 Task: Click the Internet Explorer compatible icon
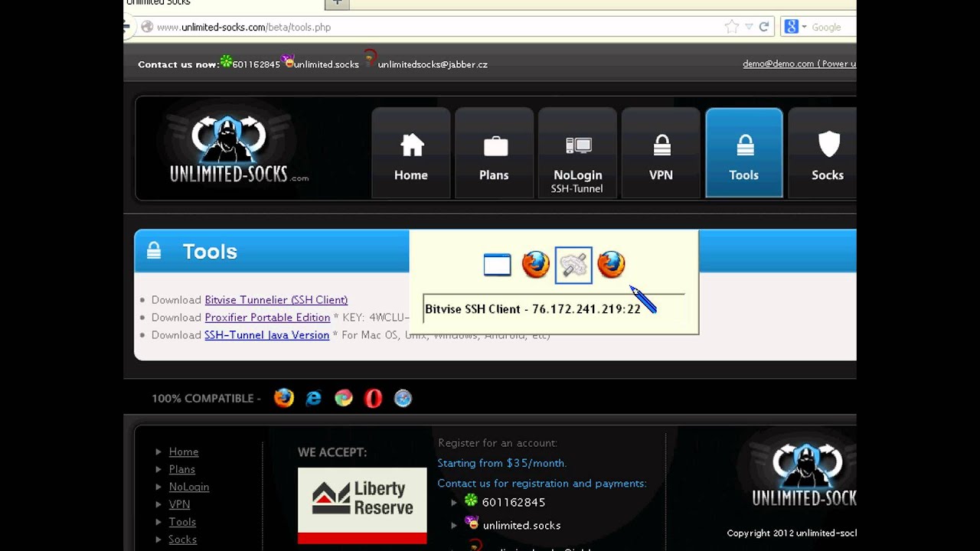click(x=314, y=398)
